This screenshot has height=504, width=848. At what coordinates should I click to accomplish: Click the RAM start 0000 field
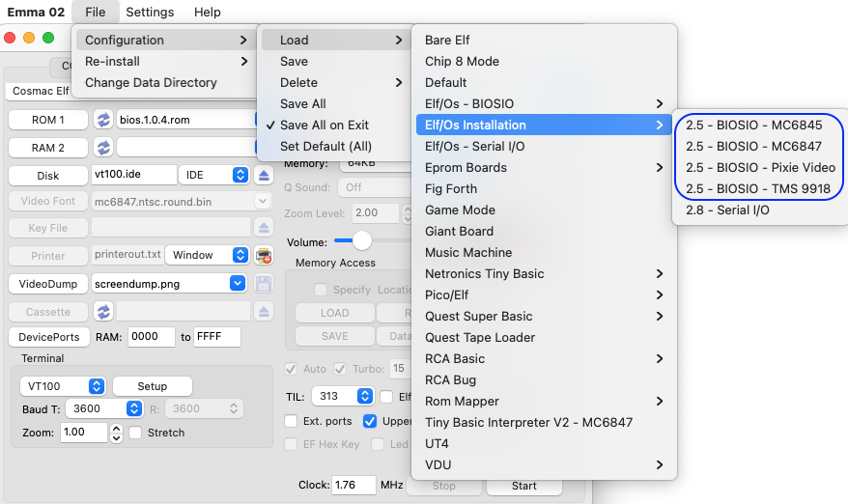[152, 336]
